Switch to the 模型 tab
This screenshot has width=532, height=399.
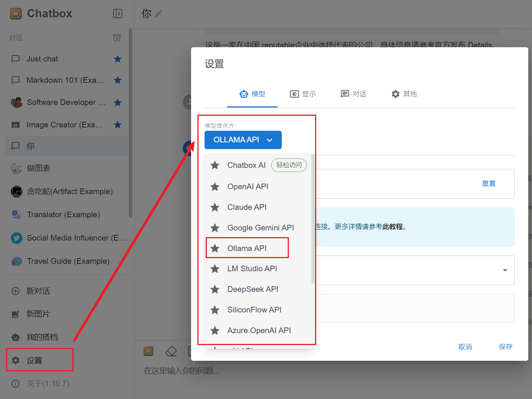[252, 94]
